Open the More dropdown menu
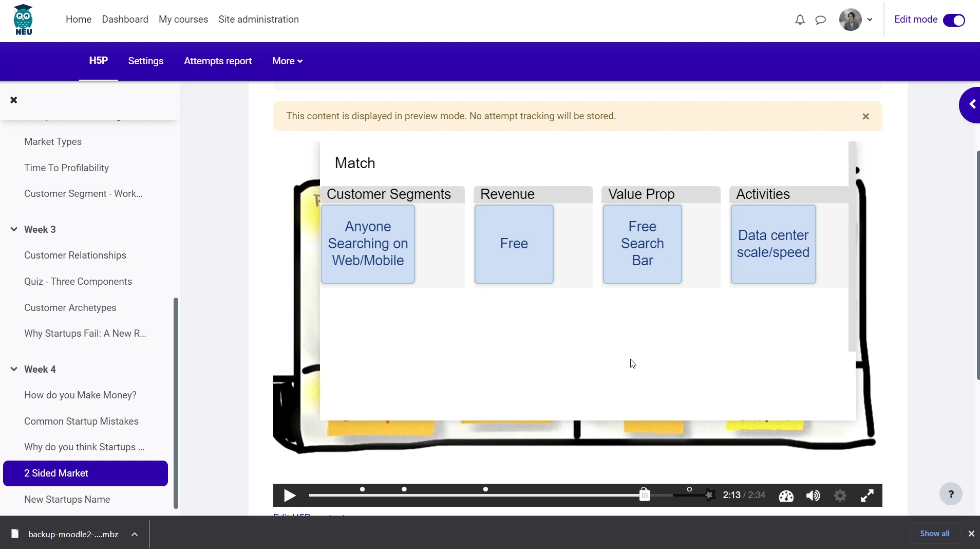This screenshot has height=549, width=980. 287,61
